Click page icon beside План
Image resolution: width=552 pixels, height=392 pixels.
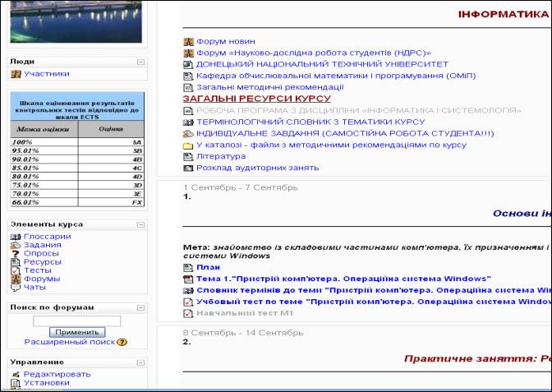point(189,268)
